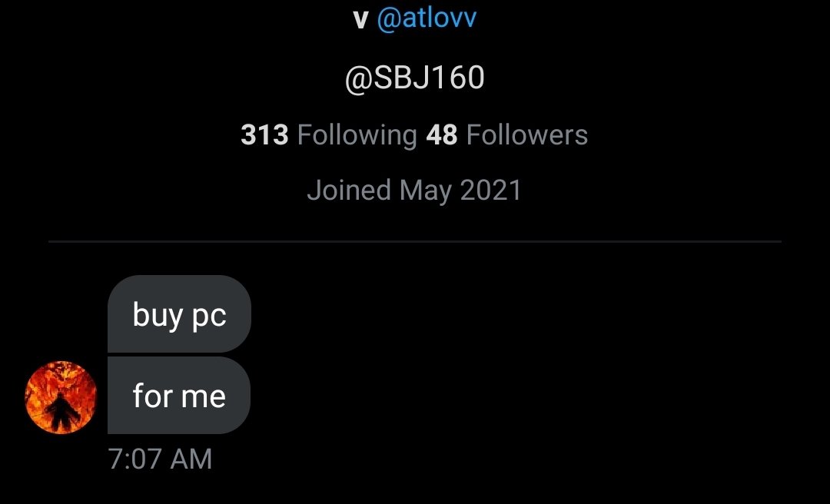This screenshot has height=504, width=830.
Task: Click the word "for" in second message
Action: tap(152, 396)
